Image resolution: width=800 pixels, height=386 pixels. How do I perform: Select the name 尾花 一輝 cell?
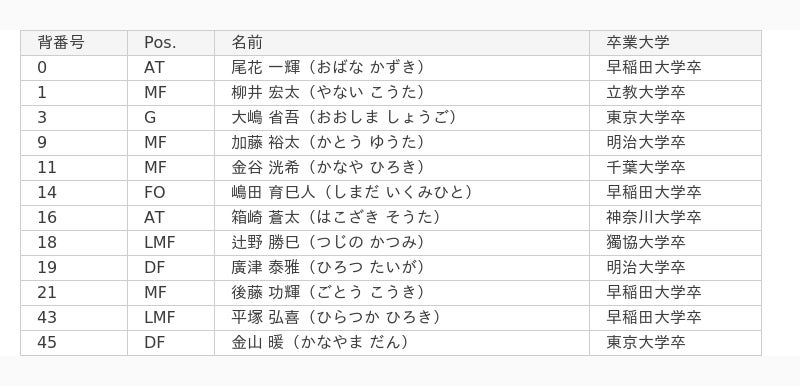tap(402, 68)
